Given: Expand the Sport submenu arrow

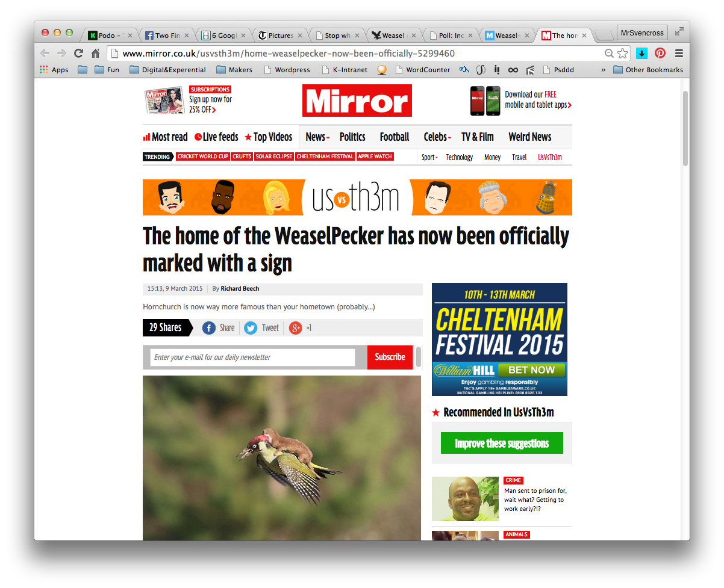Looking at the screenshot, I should click(437, 158).
